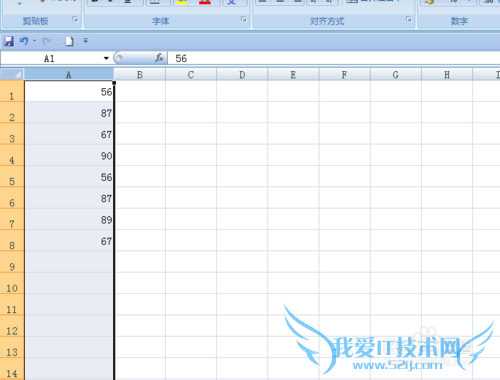Viewport: 500px width, 380px height.
Task: Click cell A6 containing 87
Action: 69,198
